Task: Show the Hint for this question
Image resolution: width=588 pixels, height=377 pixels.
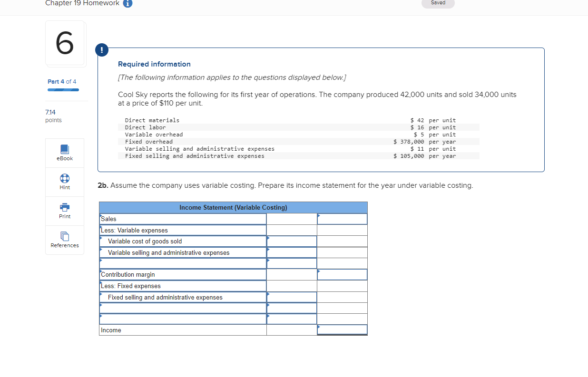Action: pyautogui.click(x=65, y=182)
